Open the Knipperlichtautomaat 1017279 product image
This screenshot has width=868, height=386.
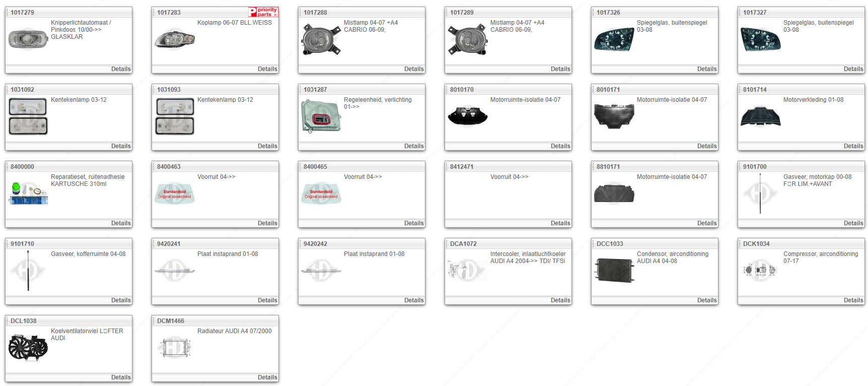click(x=28, y=39)
